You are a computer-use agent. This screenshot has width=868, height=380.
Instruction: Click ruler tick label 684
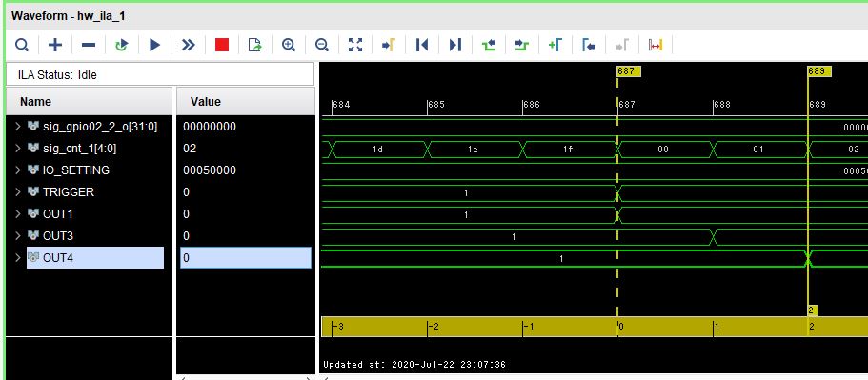tap(341, 105)
